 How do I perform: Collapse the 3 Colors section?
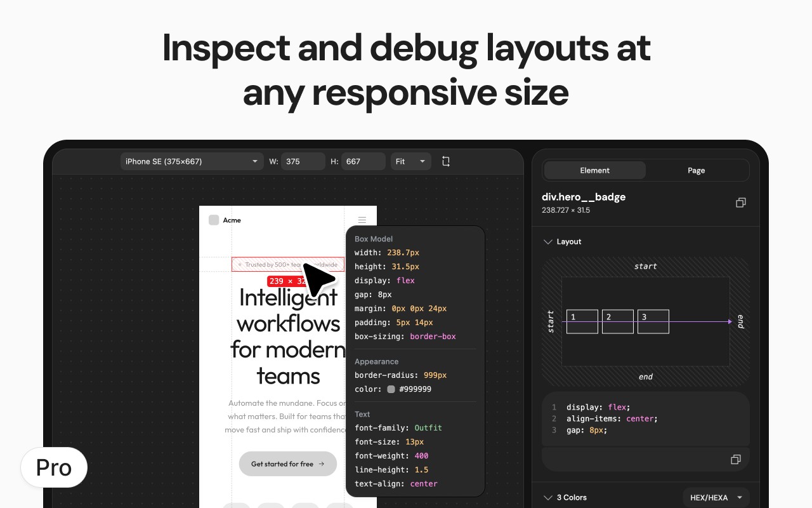(x=547, y=497)
